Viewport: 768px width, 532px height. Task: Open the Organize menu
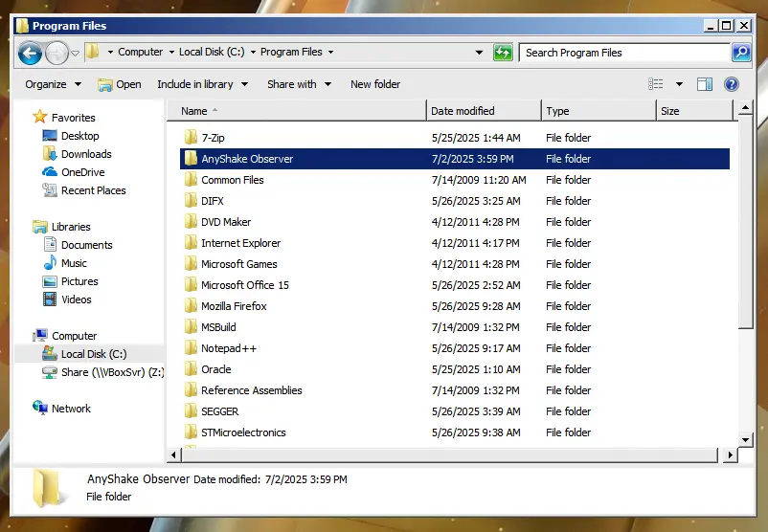[53, 84]
